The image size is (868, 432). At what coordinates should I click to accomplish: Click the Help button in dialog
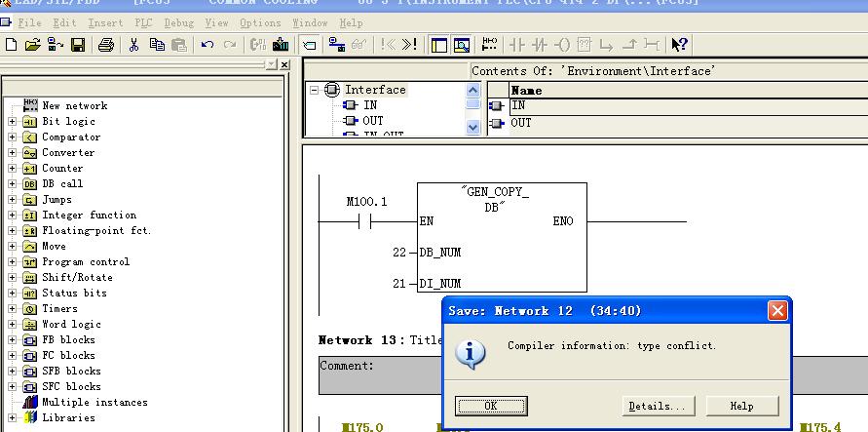[x=741, y=406]
